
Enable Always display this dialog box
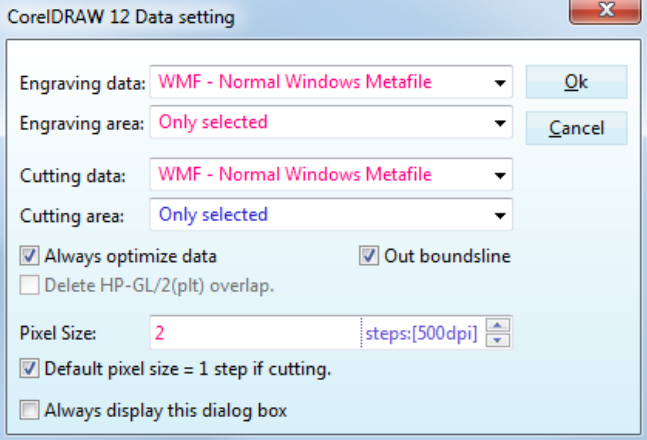30,409
